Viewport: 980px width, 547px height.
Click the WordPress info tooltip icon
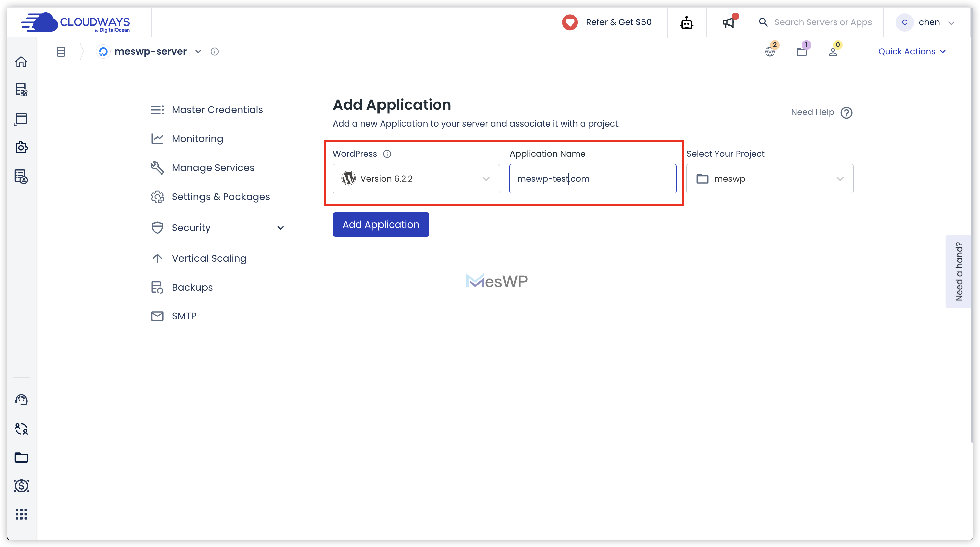[387, 154]
